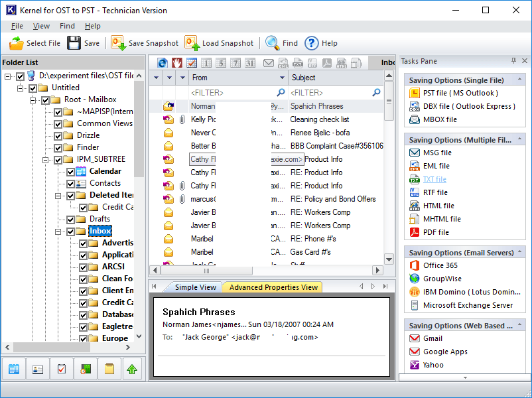The width and height of the screenshot is (532, 398).
Task: Toggle the Contacts folder checkbox
Action: click(70, 184)
